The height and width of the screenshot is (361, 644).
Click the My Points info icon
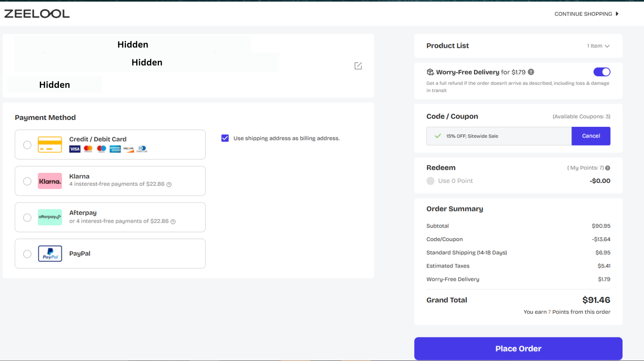[x=607, y=168]
